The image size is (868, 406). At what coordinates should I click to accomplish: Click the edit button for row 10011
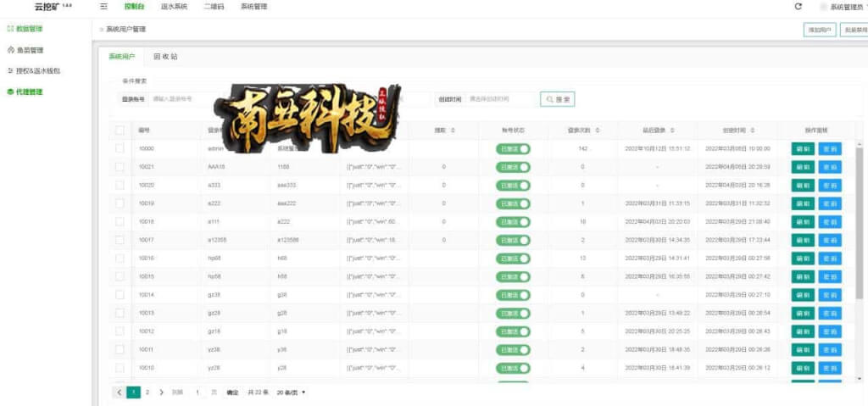[x=803, y=349]
